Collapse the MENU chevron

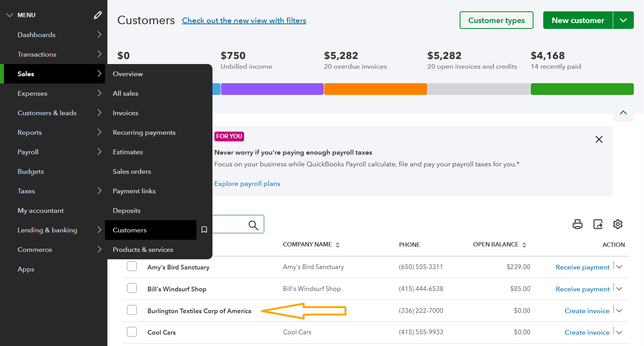pyautogui.click(x=10, y=15)
